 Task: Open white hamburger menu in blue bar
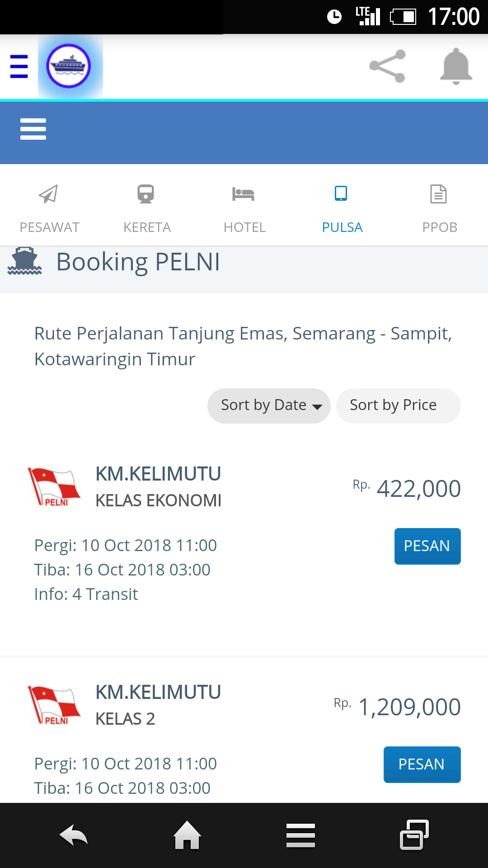pyautogui.click(x=33, y=129)
